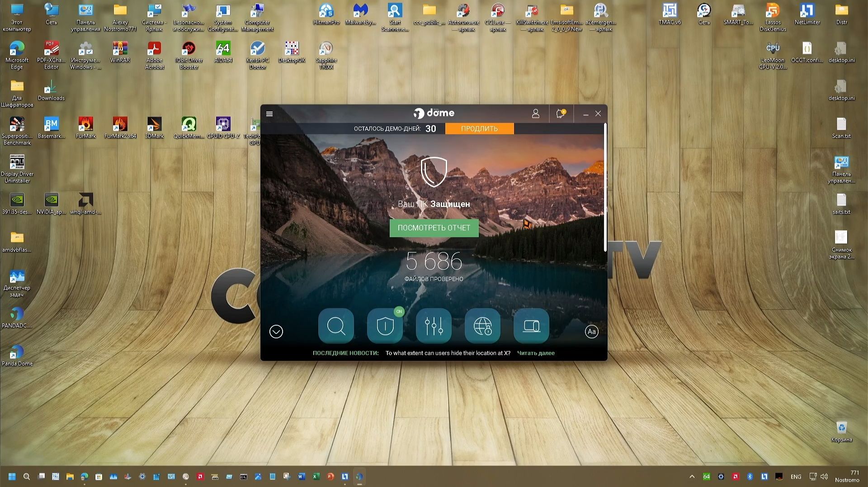Click the Bluetooth tray icon
The image size is (868, 487).
[750, 477]
